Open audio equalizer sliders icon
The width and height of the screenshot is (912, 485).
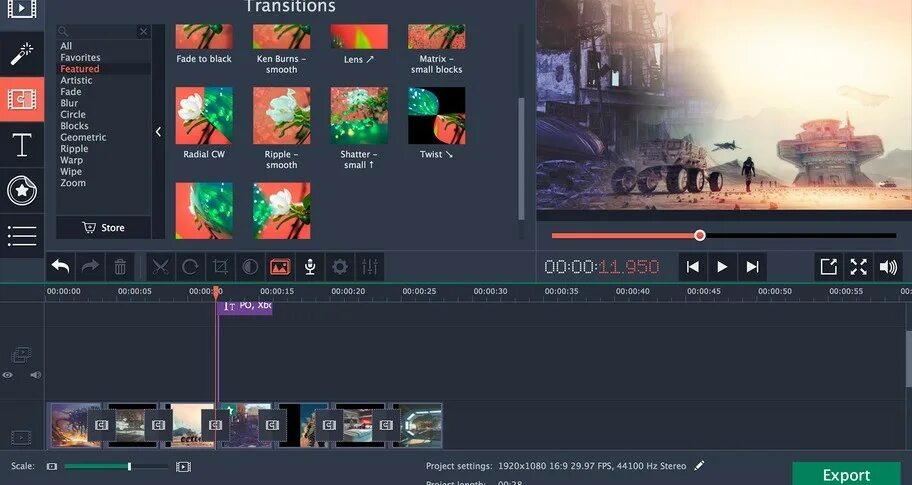coord(369,267)
